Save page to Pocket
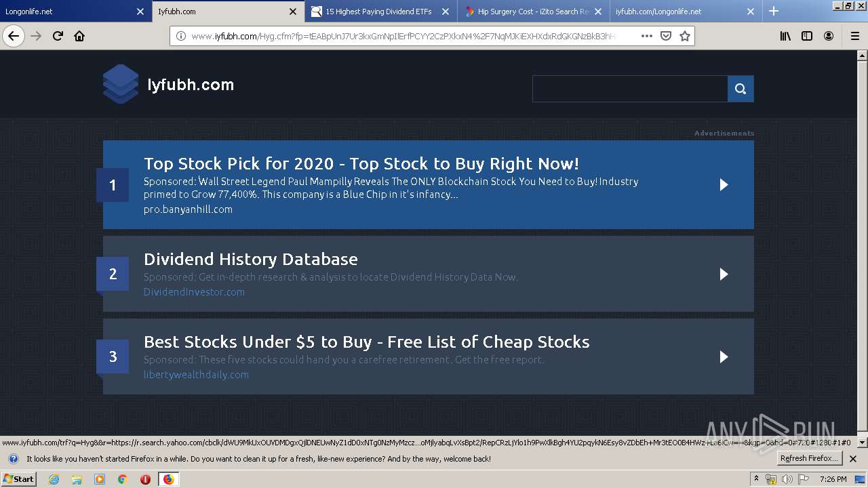 (x=666, y=36)
